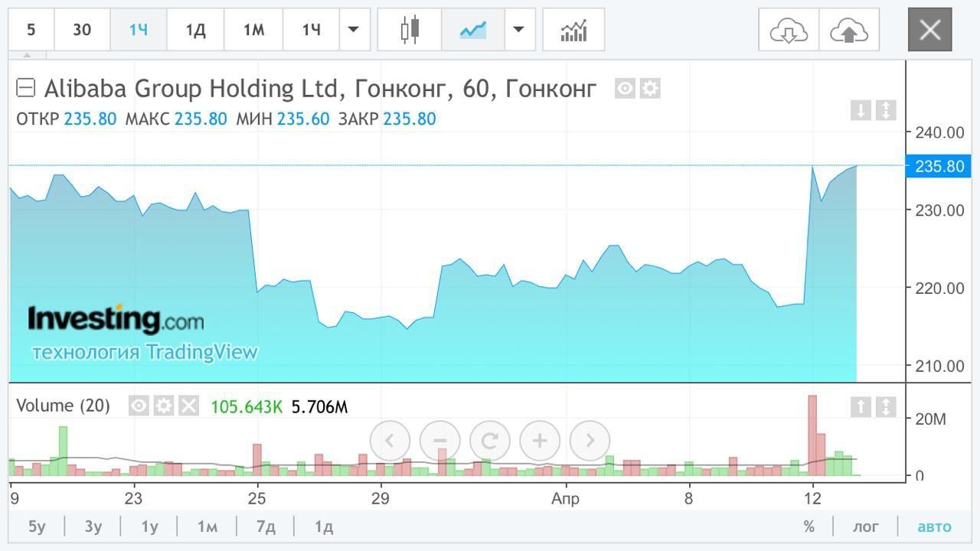Toggle visibility of the Alibaba series
The width and height of the screenshot is (980, 551).
pos(625,89)
